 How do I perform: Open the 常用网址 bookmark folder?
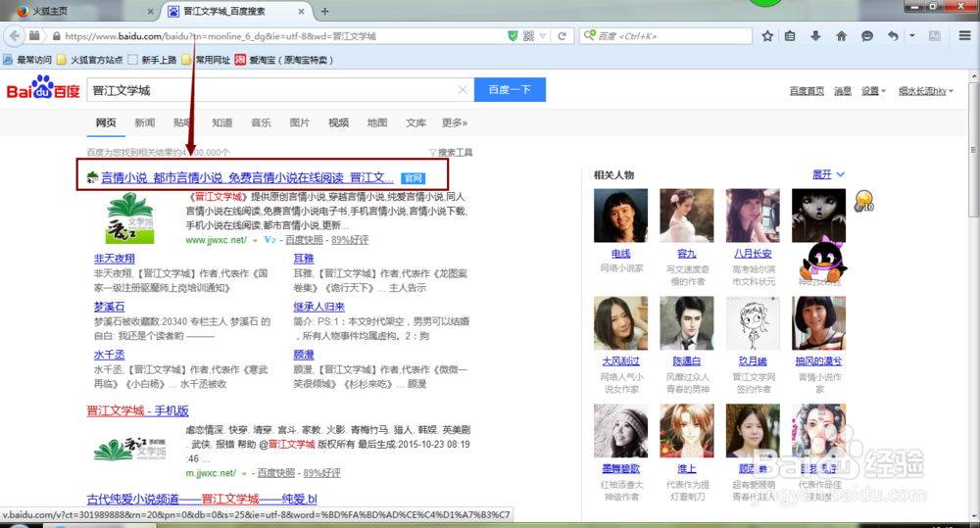(x=206, y=60)
